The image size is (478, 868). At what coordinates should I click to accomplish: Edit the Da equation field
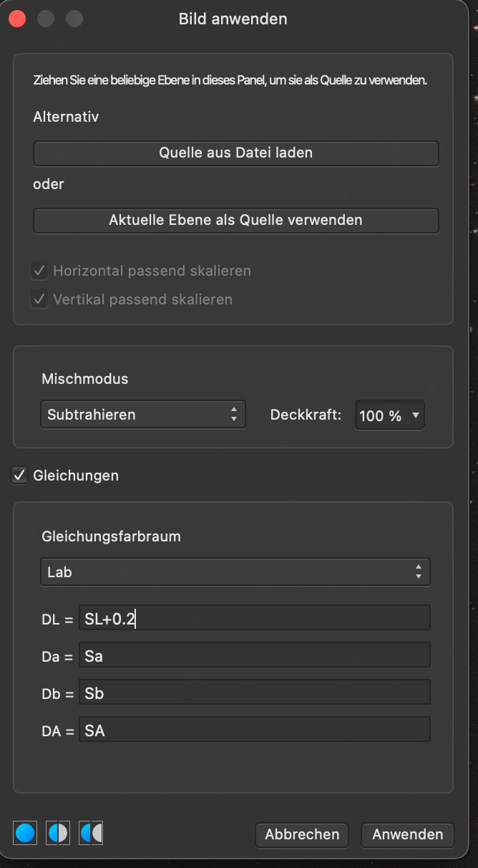[x=254, y=654]
